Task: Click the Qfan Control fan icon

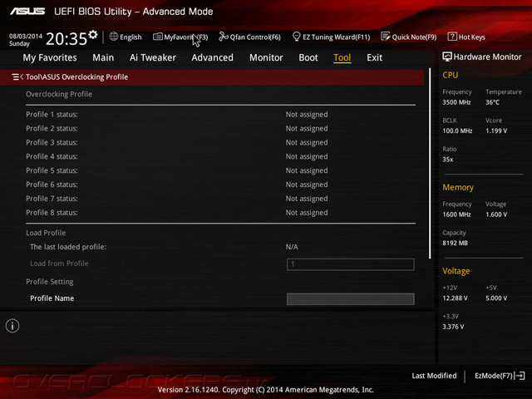Action: point(224,37)
